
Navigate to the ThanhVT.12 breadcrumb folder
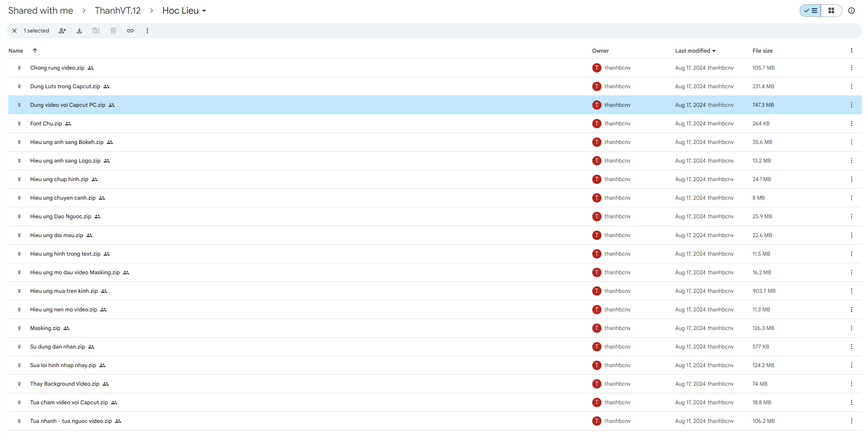[x=118, y=11]
